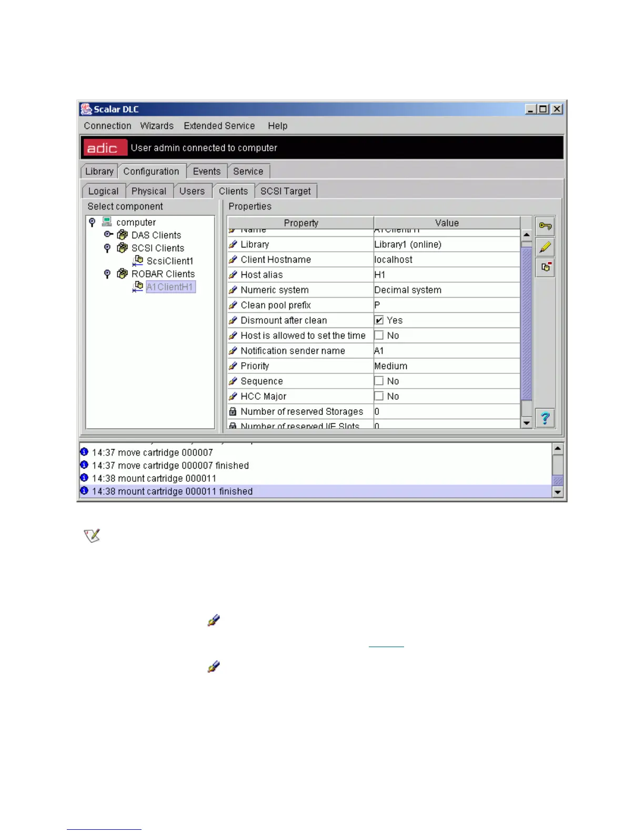
Task: Open the Logical sub-tab
Action: [x=104, y=191]
